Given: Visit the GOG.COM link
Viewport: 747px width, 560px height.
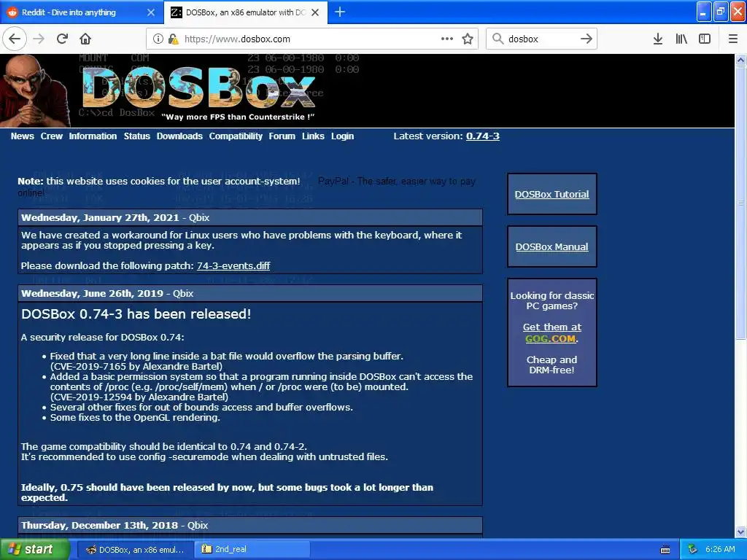Looking at the screenshot, I should tap(550, 338).
